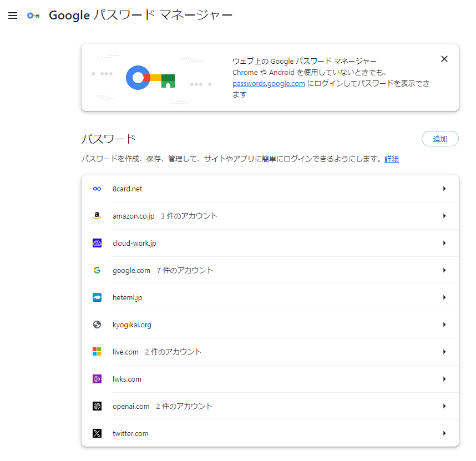Expand the google.com accounts arrow

[x=444, y=270]
